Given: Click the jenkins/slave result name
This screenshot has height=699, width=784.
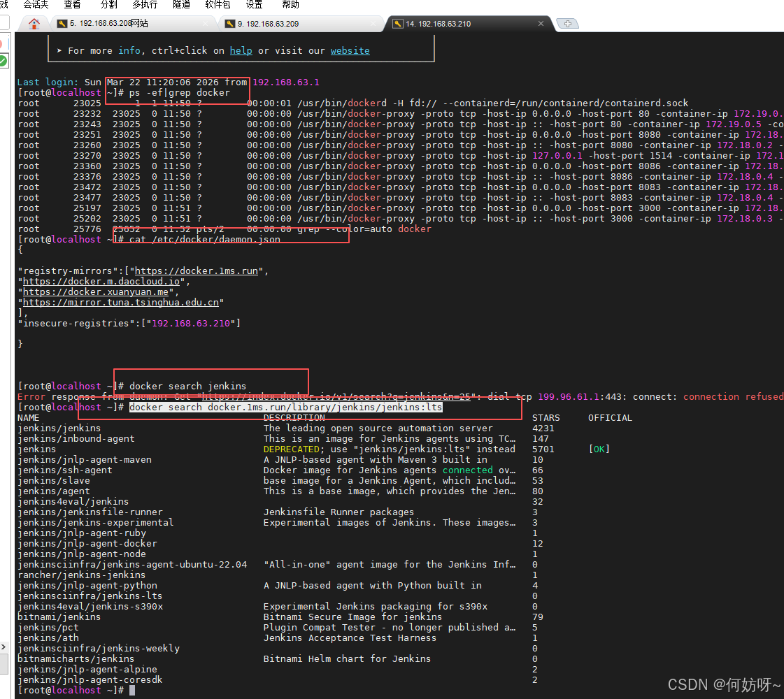Looking at the screenshot, I should 53,481.
